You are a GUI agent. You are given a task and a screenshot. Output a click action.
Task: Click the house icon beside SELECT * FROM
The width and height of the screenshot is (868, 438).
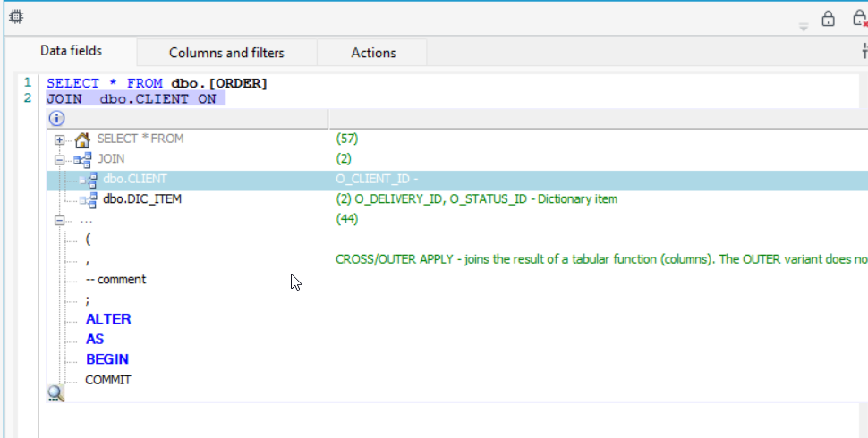pos(82,140)
